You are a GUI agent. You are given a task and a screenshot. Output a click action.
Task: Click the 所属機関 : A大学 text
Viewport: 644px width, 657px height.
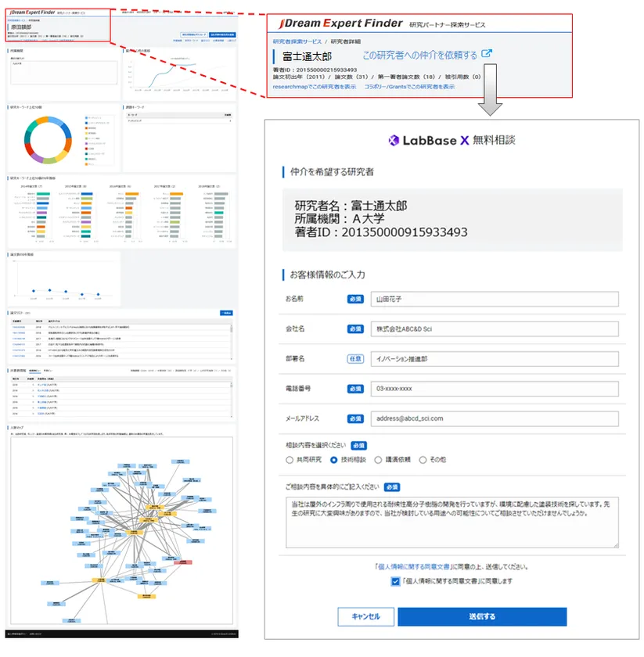[x=339, y=219]
